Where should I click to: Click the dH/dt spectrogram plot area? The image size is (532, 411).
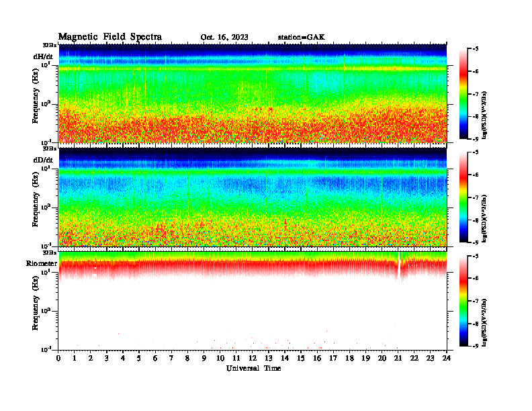point(253,93)
